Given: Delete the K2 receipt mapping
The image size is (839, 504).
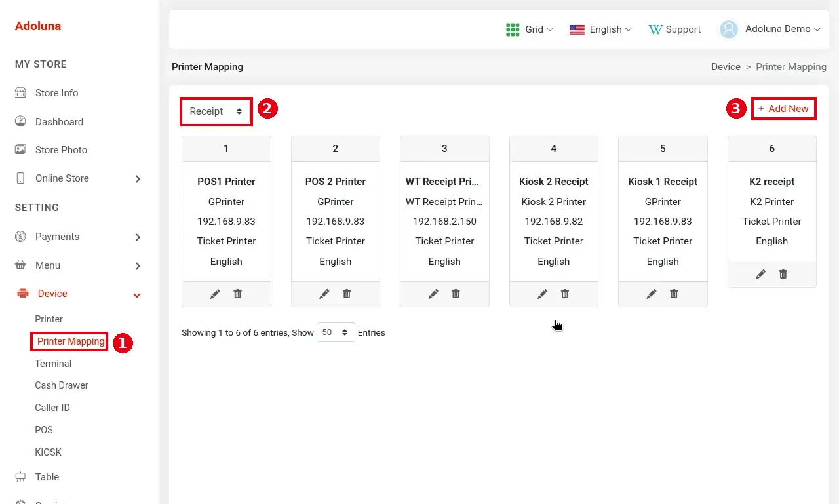Looking at the screenshot, I should tap(783, 275).
